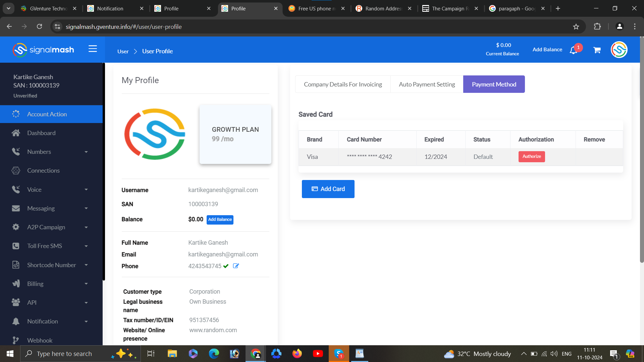
Task: Open Windows Start menu
Action: [x=10, y=354]
